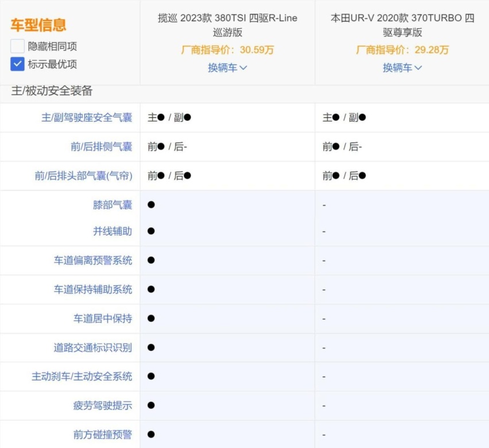Click the 并线辅助 label
Viewport: 489px width, 448px height.
[x=112, y=231]
